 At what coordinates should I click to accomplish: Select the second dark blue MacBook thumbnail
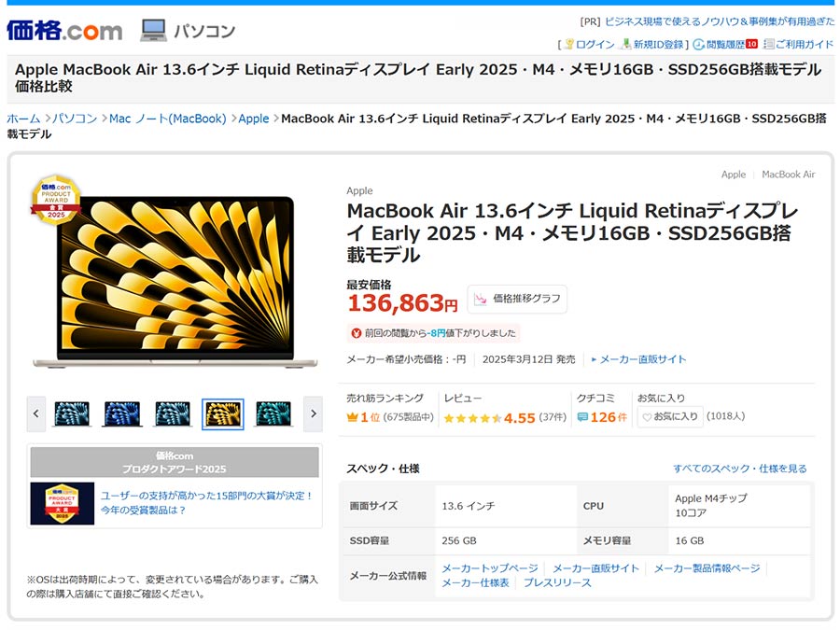point(122,413)
